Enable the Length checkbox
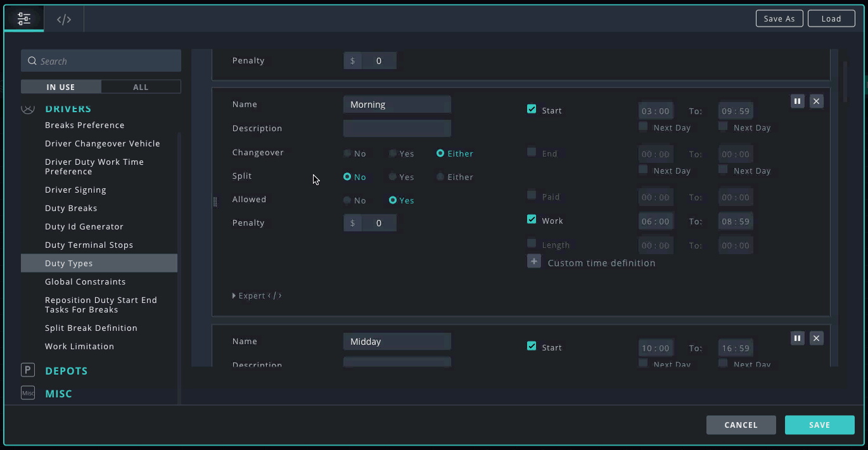Viewport: 868px width, 450px height. point(532,243)
